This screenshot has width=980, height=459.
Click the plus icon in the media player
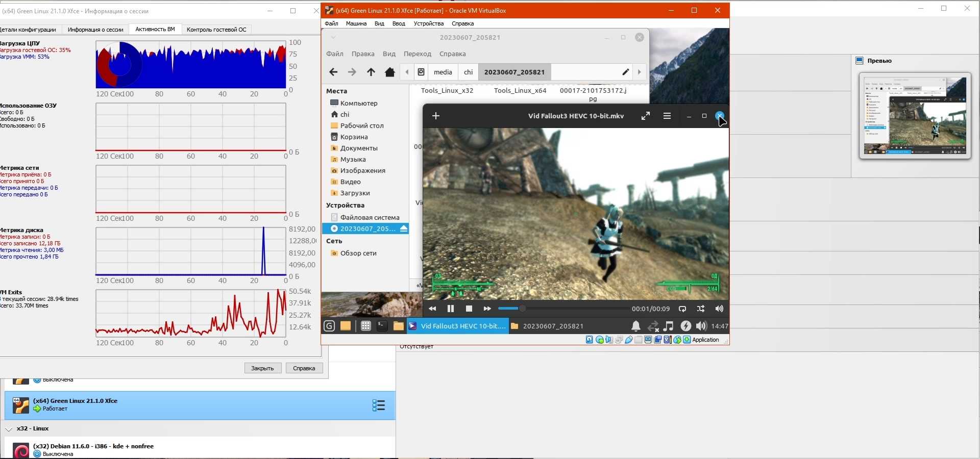click(436, 116)
